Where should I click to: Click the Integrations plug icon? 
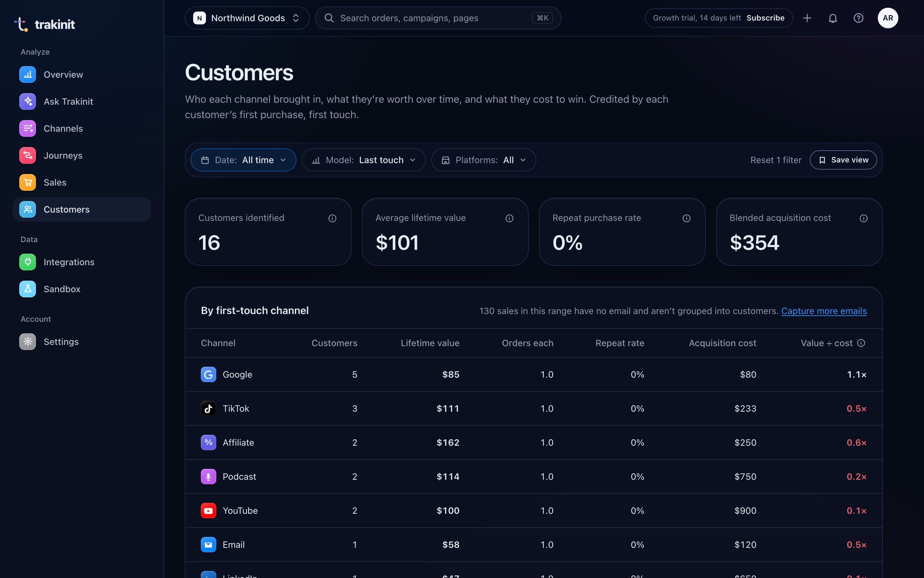pos(28,262)
